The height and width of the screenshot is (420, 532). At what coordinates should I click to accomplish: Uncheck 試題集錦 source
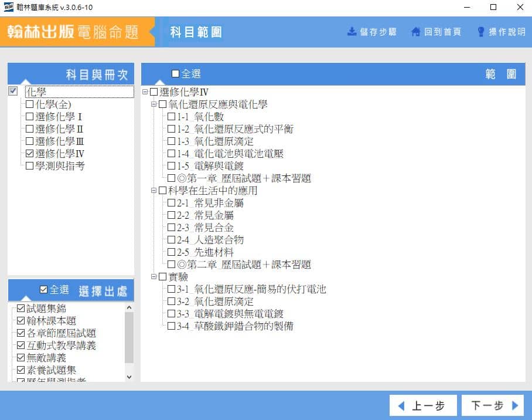21,308
